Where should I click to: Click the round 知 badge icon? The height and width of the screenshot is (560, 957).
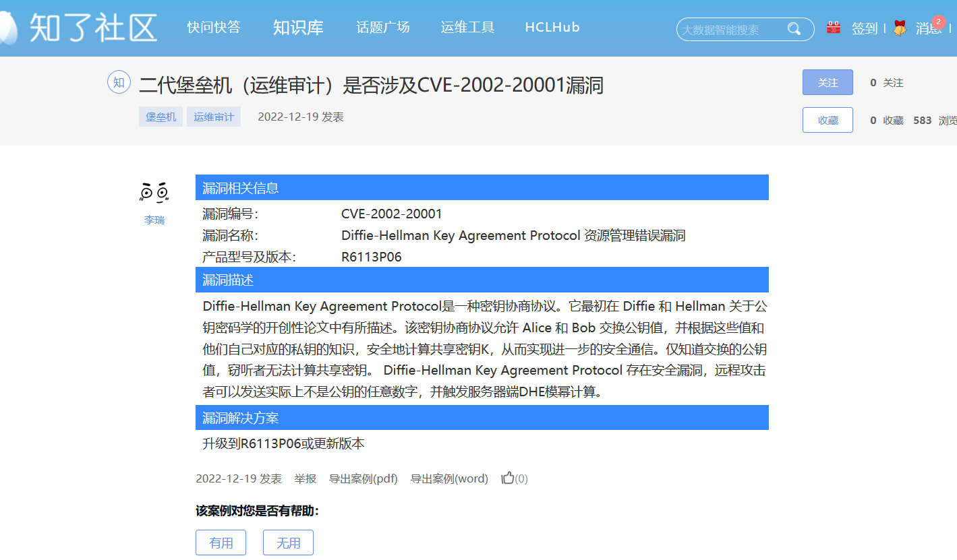[119, 83]
